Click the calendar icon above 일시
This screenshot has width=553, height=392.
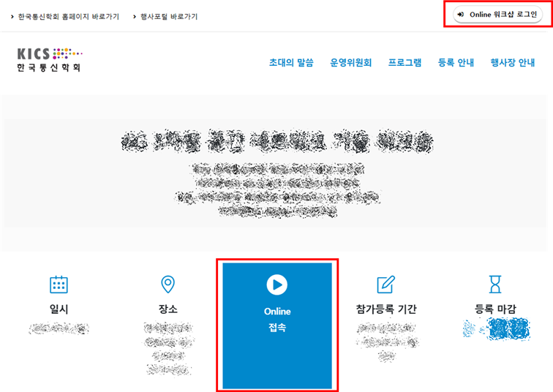point(59,284)
